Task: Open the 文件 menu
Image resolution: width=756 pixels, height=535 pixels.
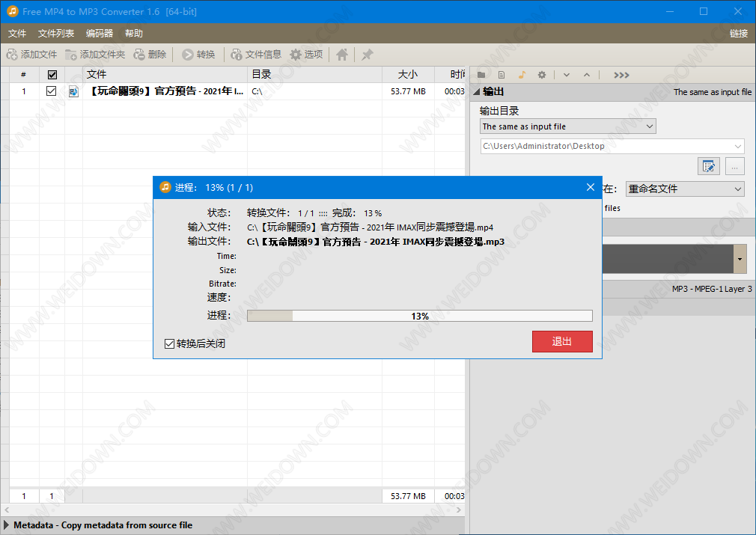Action: click(17, 33)
